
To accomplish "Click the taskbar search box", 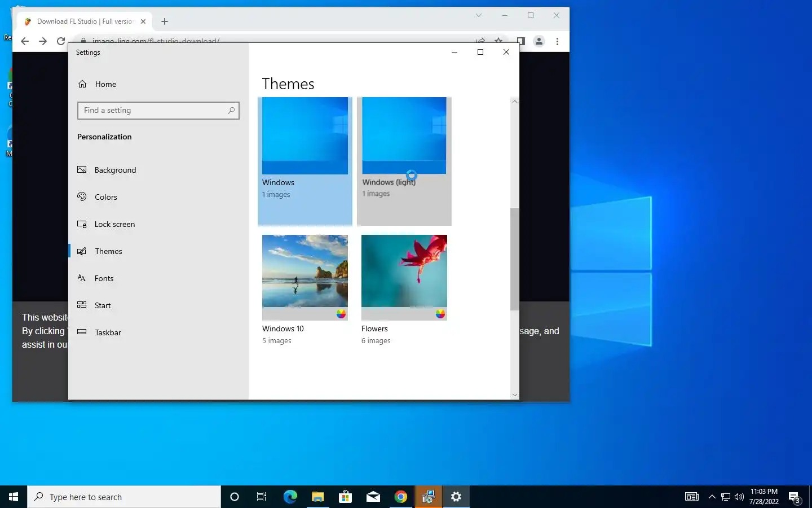I will (124, 497).
